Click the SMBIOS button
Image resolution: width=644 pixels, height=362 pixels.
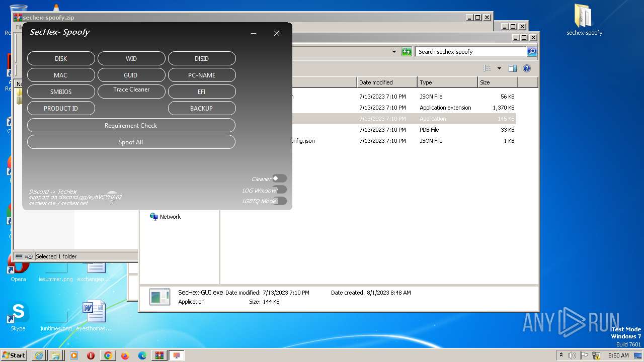pos(61,92)
